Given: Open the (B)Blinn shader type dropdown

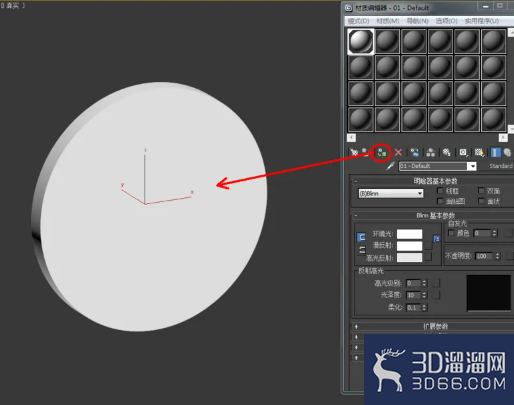Looking at the screenshot, I should coord(391,193).
